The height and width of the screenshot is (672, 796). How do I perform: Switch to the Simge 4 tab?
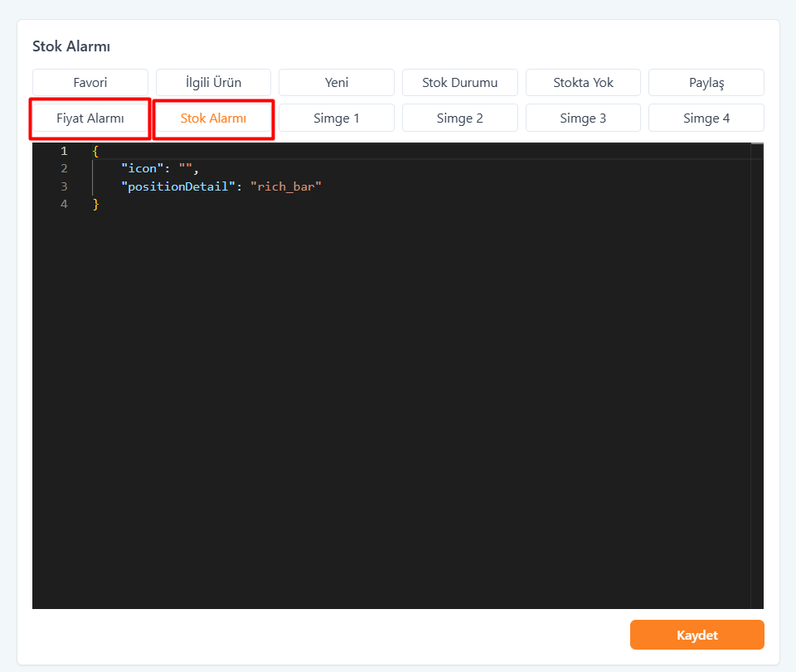coord(706,118)
